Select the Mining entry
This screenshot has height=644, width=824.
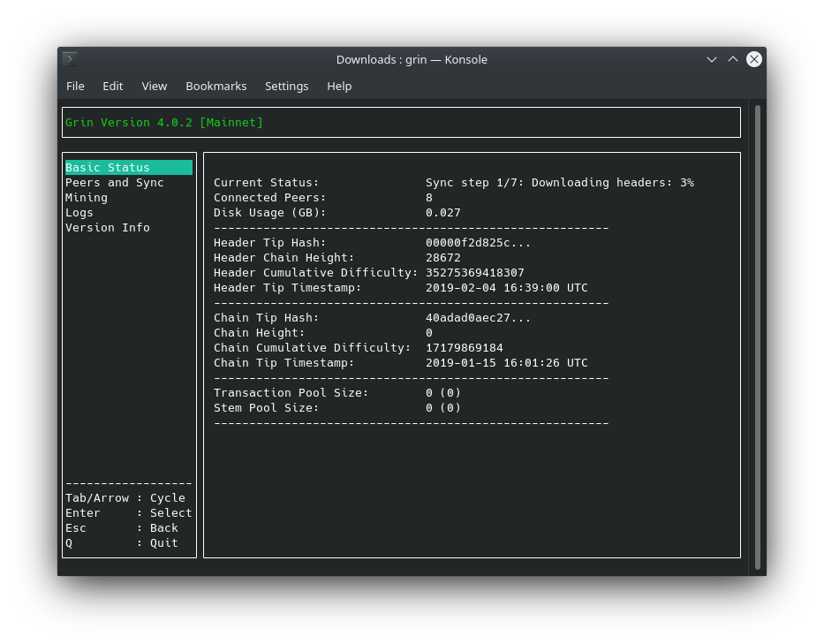tap(87, 198)
